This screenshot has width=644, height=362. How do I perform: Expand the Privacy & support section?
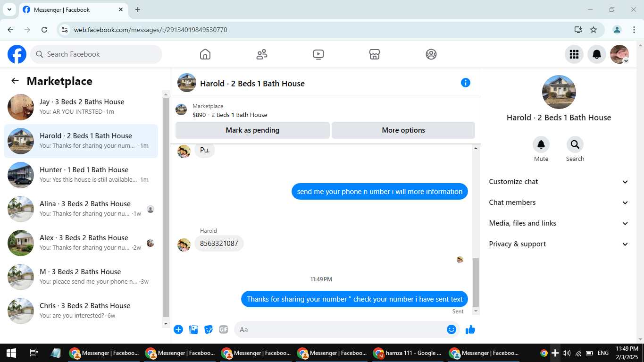[559, 244]
